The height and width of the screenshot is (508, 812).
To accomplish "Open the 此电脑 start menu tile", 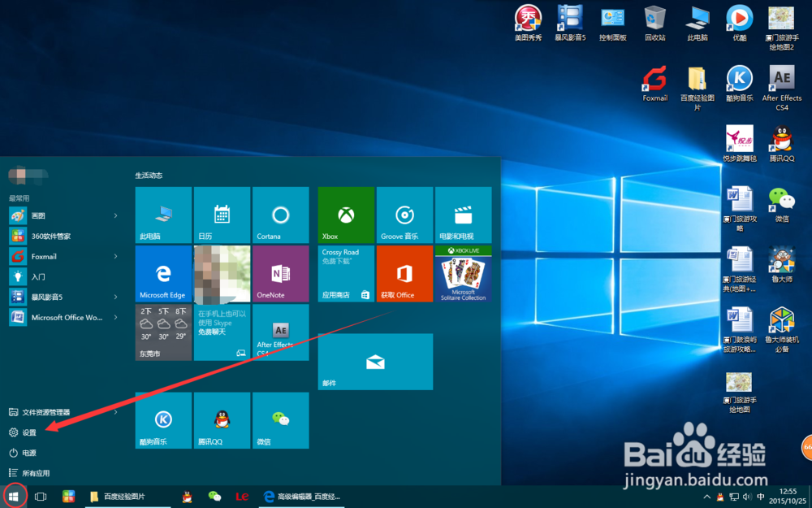I will click(163, 215).
